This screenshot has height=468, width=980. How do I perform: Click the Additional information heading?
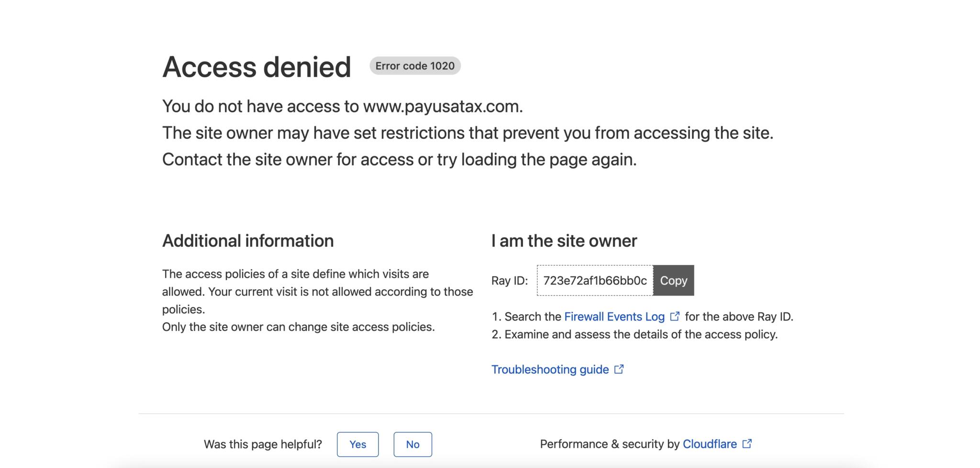pyautogui.click(x=248, y=241)
